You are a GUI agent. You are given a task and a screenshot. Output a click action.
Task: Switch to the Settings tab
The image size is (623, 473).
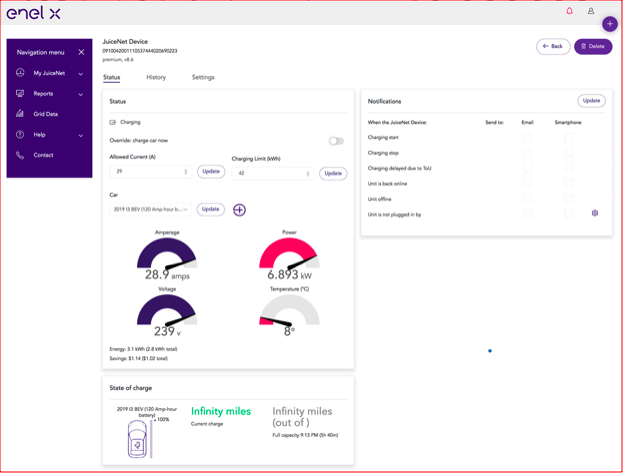[203, 77]
